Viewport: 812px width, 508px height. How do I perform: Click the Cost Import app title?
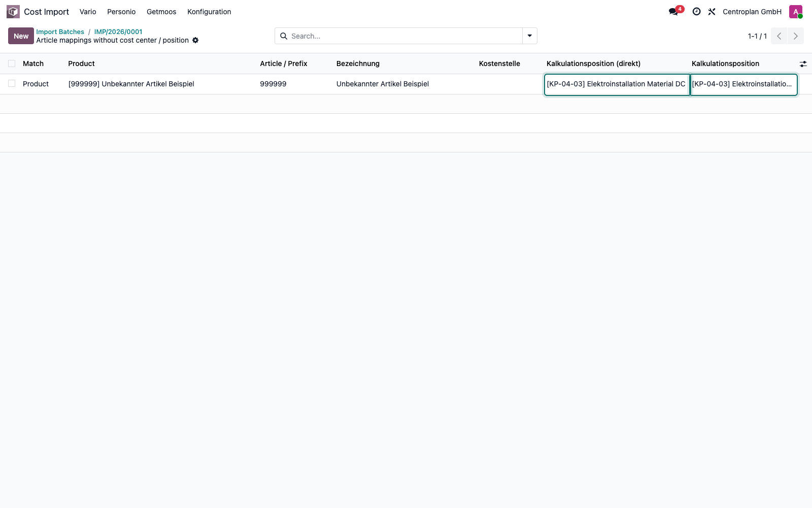point(46,12)
